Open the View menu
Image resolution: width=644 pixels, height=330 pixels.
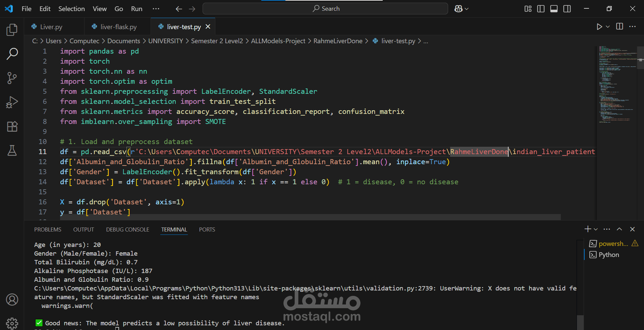pos(100,9)
